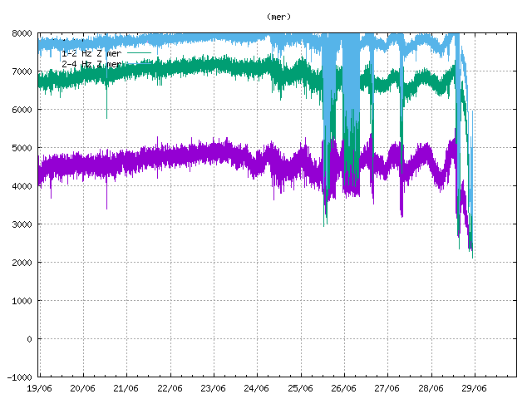Click the blue legend line sample
This screenshot has height=399, width=532.
138,63
